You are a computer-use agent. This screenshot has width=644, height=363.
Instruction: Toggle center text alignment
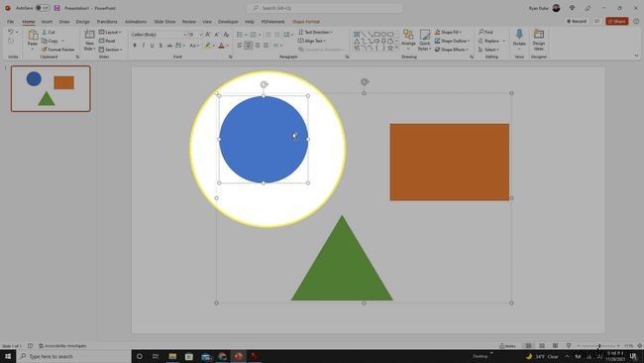[x=249, y=46]
